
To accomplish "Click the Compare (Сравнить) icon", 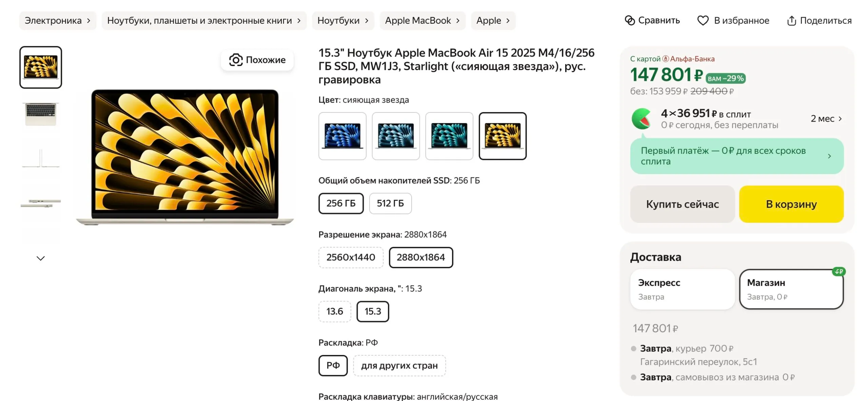I will [x=630, y=21].
